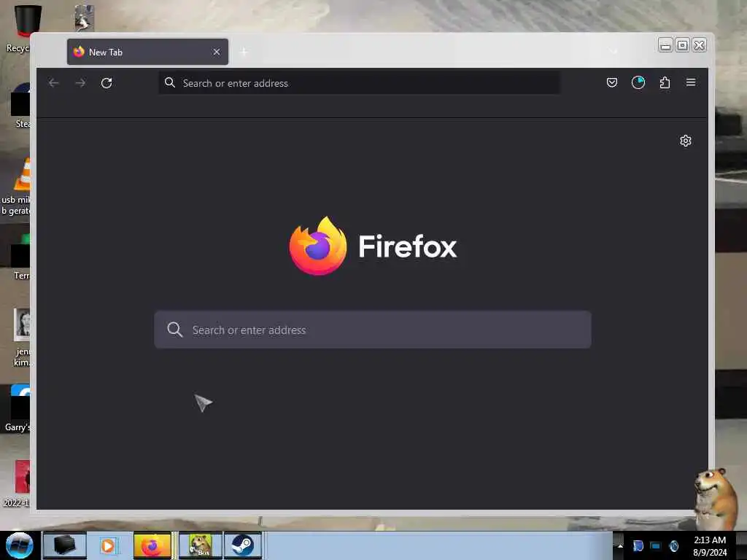Select the desktop icon next to the Recycle Bin
Image resolution: width=747 pixels, height=560 pixels.
point(85,17)
